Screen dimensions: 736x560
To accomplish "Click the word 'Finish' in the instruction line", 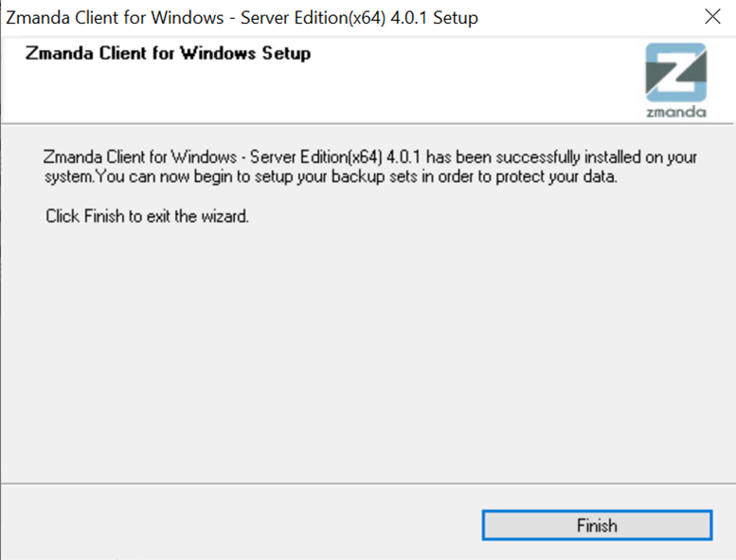I will click(x=104, y=216).
